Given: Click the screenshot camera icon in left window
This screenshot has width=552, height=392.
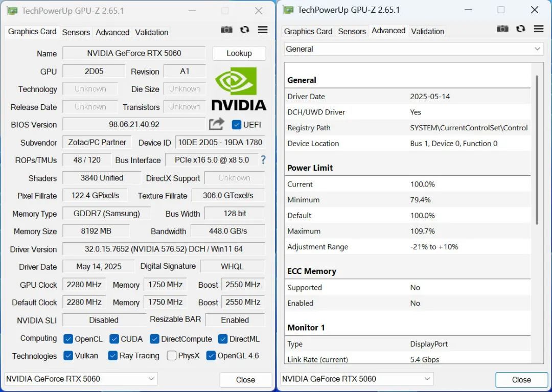Looking at the screenshot, I should [x=226, y=30].
